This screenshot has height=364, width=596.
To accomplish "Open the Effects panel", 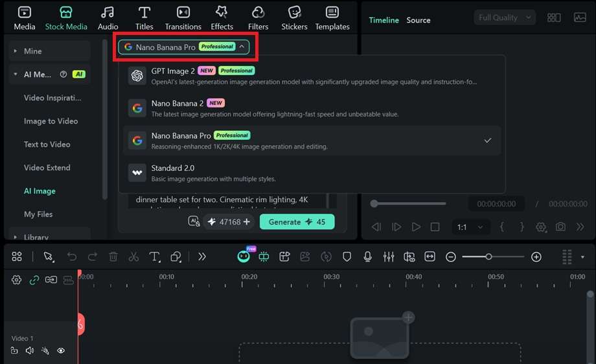I will (222, 18).
